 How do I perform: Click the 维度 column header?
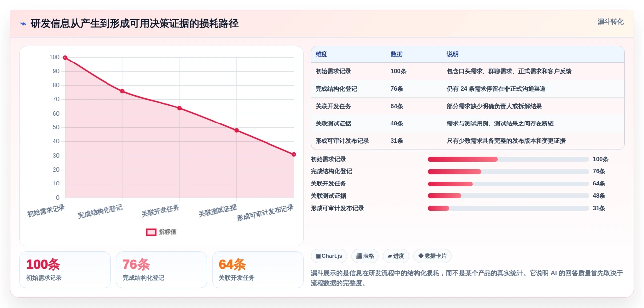322,54
